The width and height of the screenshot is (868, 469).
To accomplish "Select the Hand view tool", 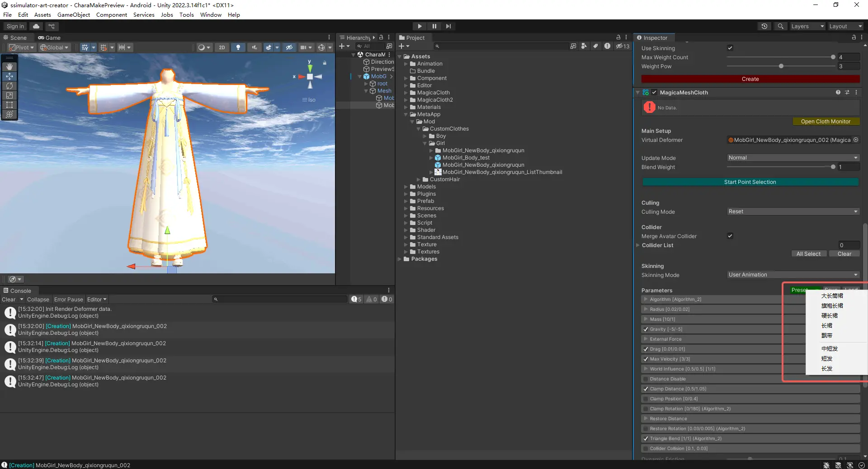I will click(x=9, y=66).
